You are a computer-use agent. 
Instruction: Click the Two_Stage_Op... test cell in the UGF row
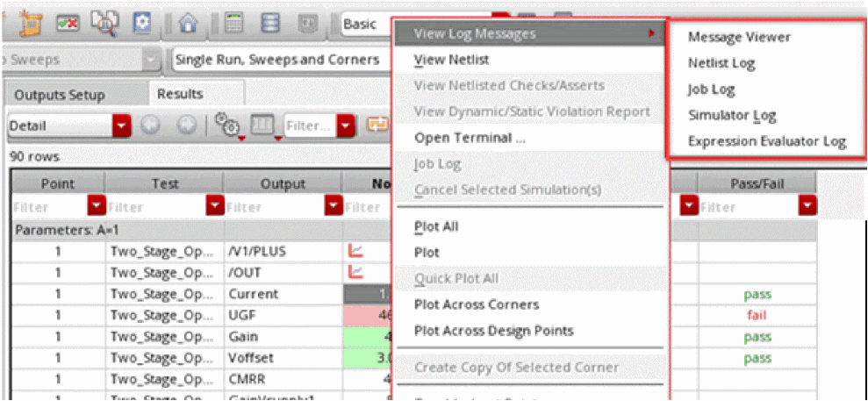[x=164, y=315]
